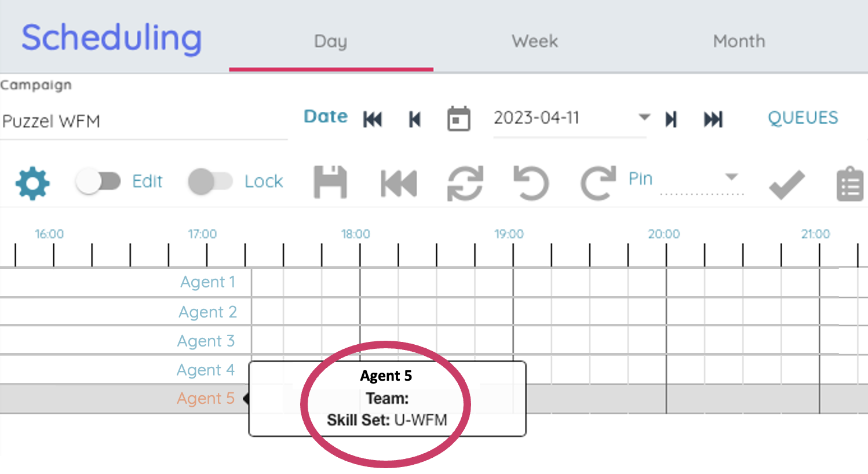Click the 18:00 timeline marker
This screenshot has width=868, height=474.
(x=355, y=234)
